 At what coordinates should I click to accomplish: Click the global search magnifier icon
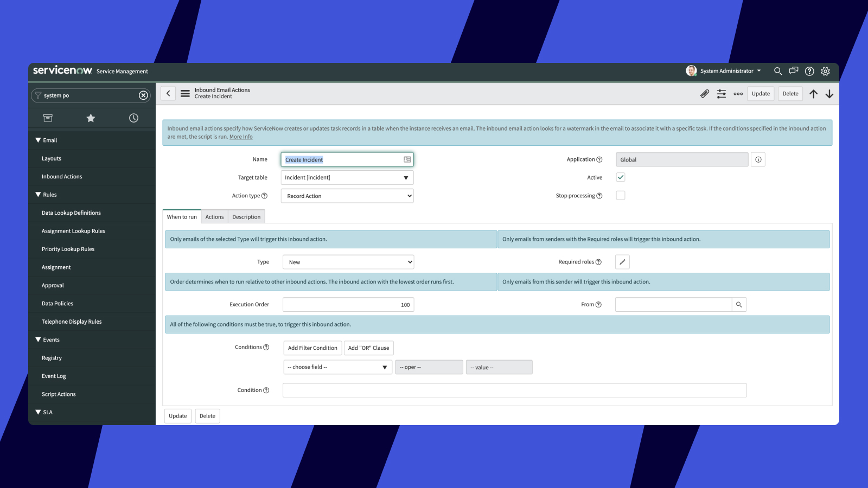(778, 71)
